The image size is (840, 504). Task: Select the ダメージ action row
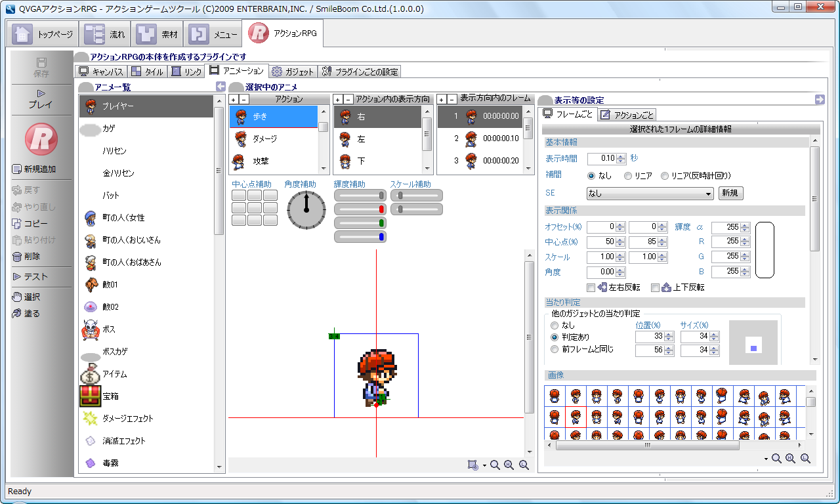(274, 139)
